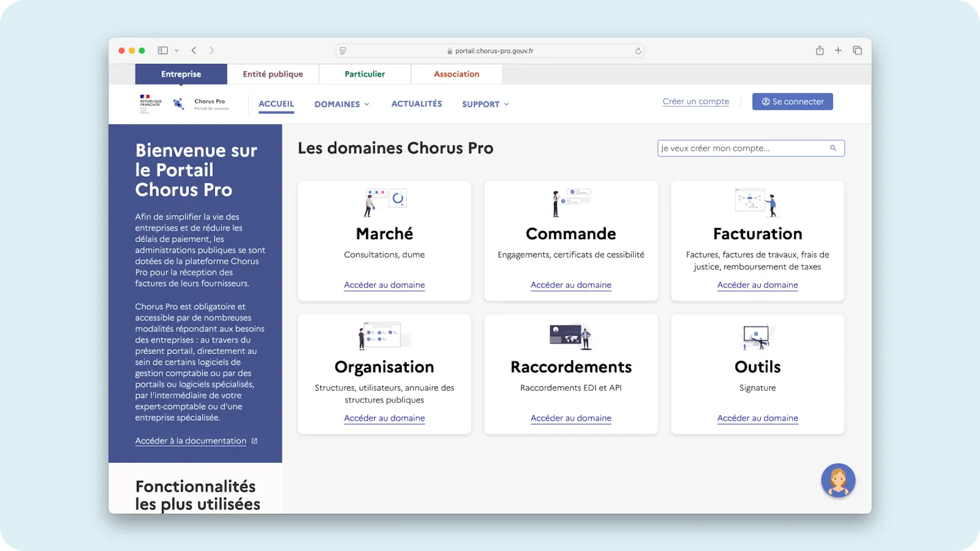
Task: Click the Chorus Pro logo icon
Action: [178, 103]
